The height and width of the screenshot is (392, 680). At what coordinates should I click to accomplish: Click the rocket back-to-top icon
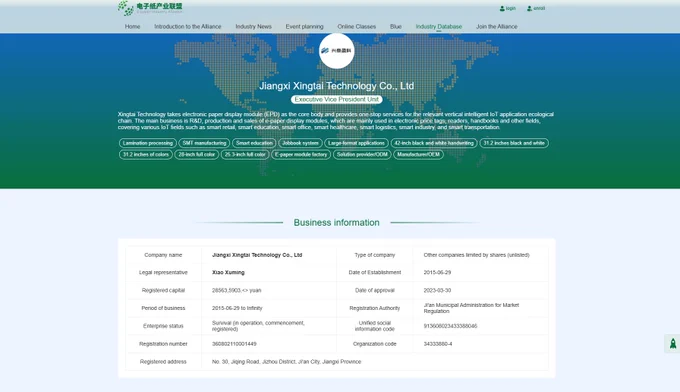click(x=673, y=343)
